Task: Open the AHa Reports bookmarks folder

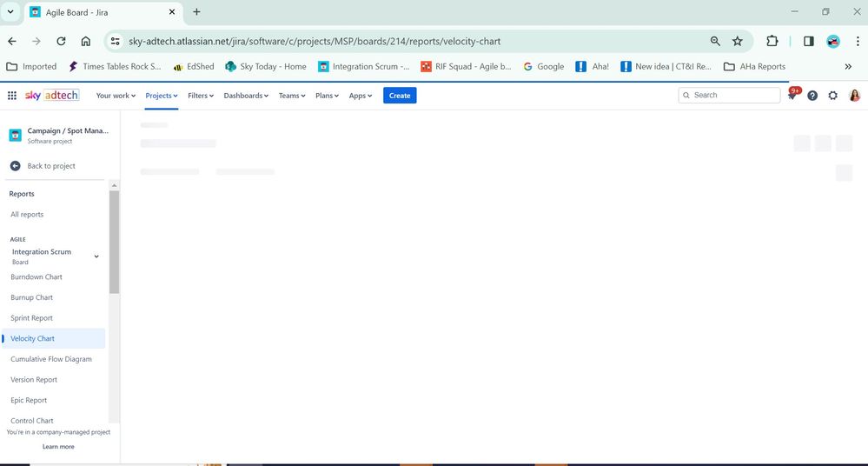Action: click(x=754, y=66)
